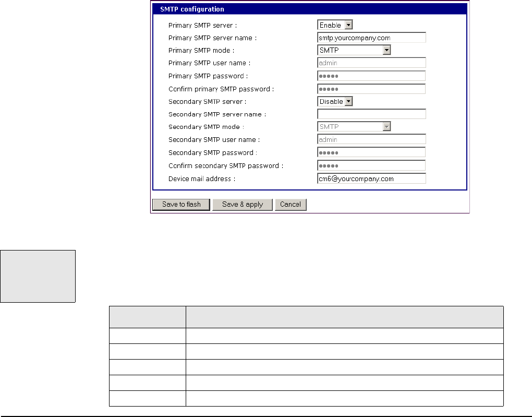Click the Primary SMTP password field
The height and width of the screenshot is (417, 532).
coord(371,76)
